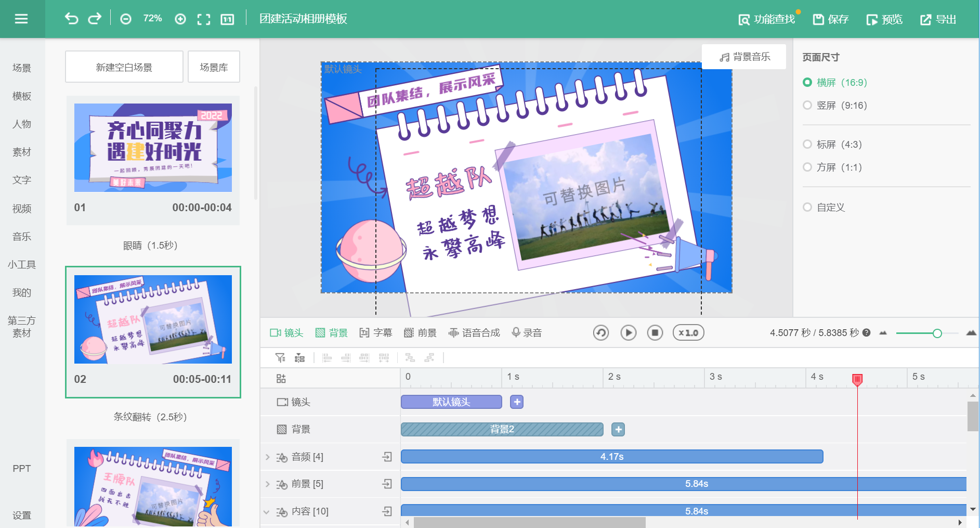Select square 1:1 page size
The width and height of the screenshot is (980, 528).
coord(832,167)
